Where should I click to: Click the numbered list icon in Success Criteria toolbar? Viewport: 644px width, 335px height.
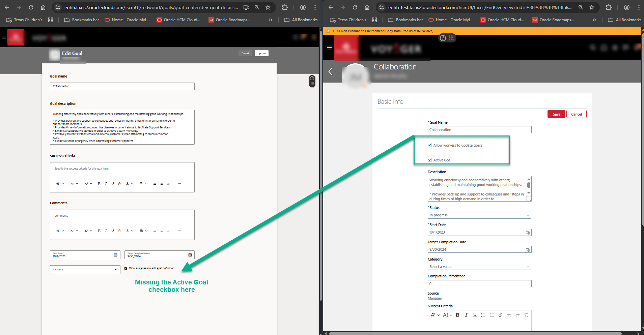(484, 315)
